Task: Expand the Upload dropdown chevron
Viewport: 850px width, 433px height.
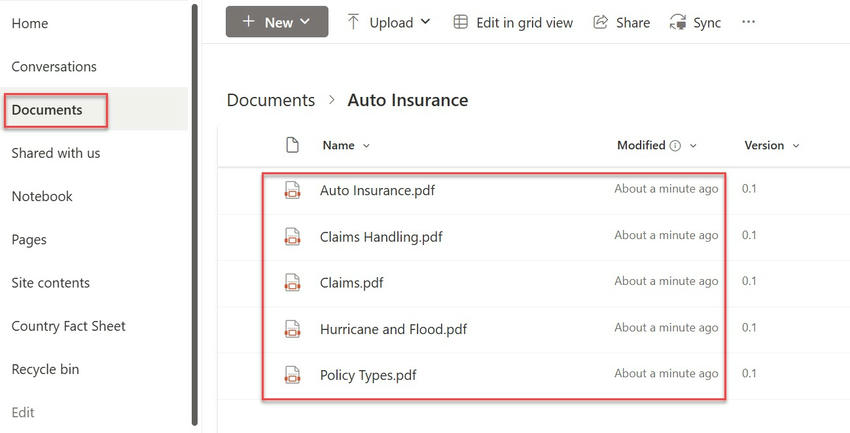Action: click(x=426, y=22)
